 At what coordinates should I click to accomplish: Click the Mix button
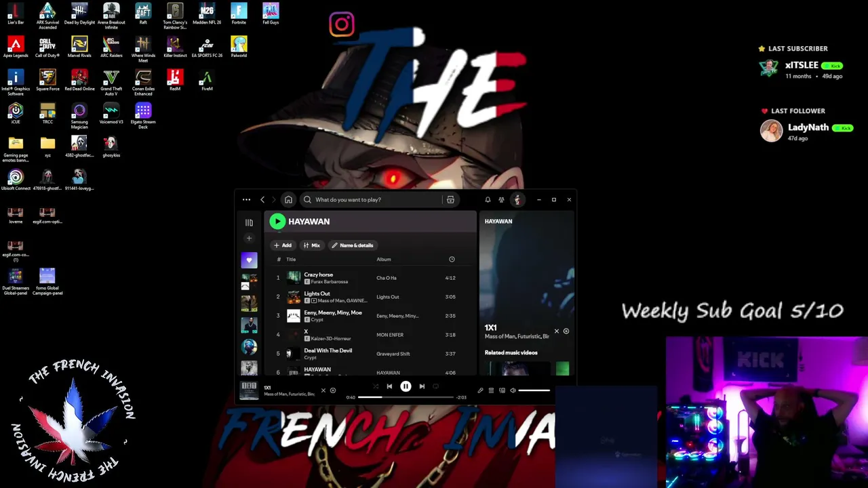312,245
